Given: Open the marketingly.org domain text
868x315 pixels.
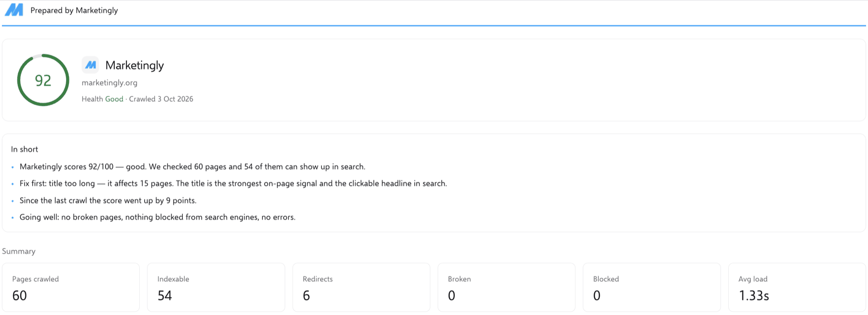Looking at the screenshot, I should point(109,82).
